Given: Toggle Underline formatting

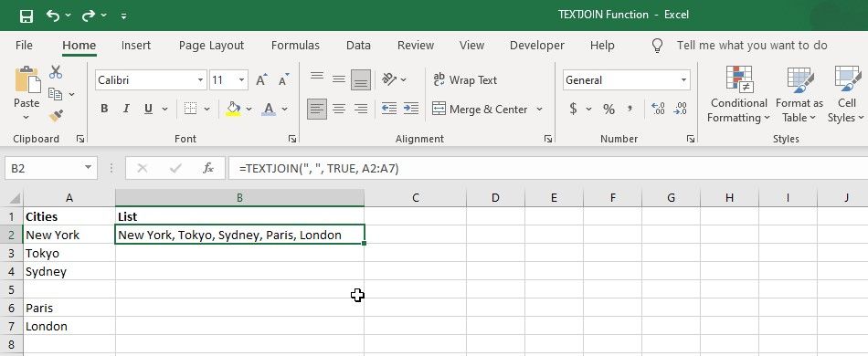Looking at the screenshot, I should (x=148, y=109).
